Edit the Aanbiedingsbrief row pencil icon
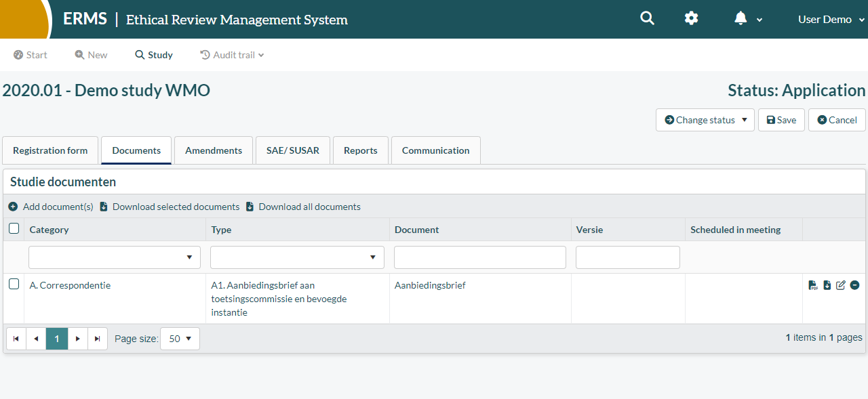This screenshot has height=399, width=868. pyautogui.click(x=841, y=285)
